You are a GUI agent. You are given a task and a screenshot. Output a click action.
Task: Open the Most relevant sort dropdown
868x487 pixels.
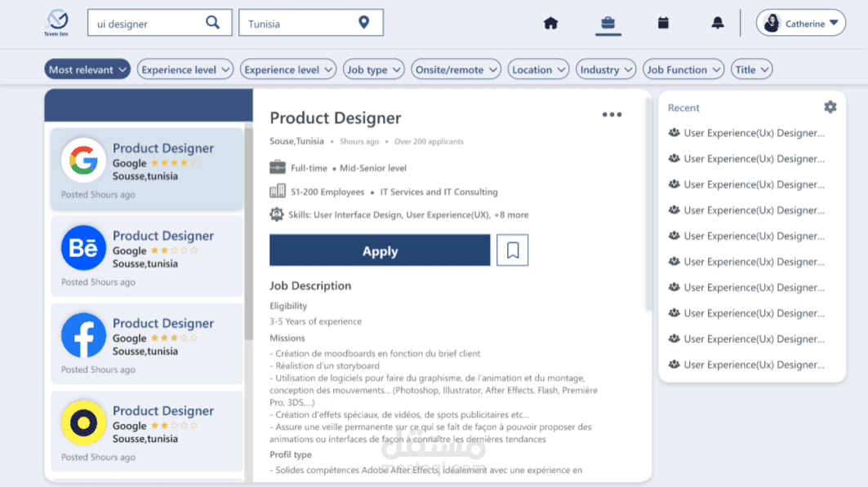click(x=87, y=69)
